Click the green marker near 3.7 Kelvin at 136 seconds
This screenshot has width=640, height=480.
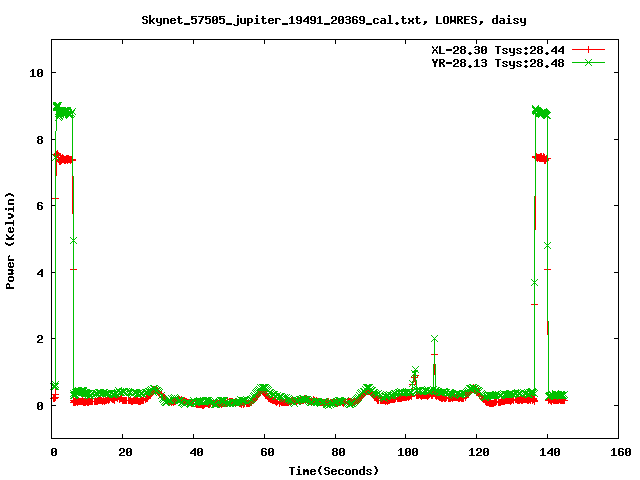pos(534,282)
